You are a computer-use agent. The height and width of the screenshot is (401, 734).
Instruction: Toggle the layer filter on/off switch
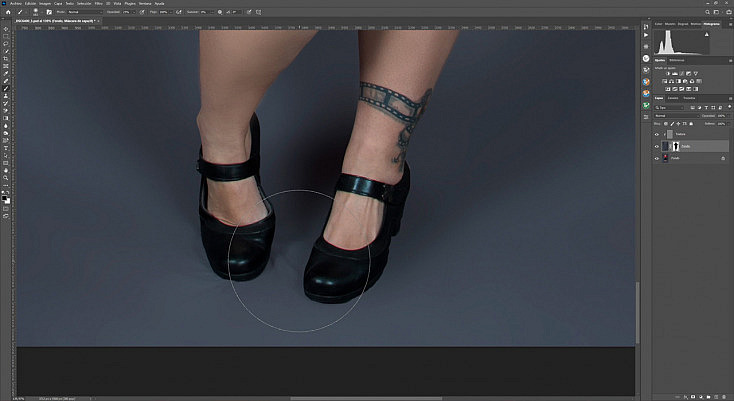(x=730, y=107)
